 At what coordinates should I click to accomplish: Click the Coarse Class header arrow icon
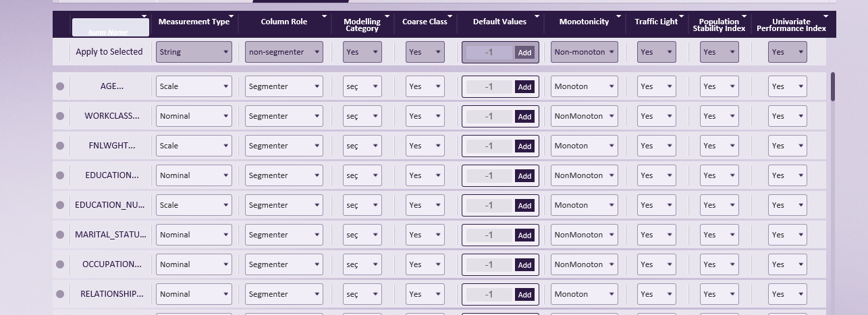(450, 16)
